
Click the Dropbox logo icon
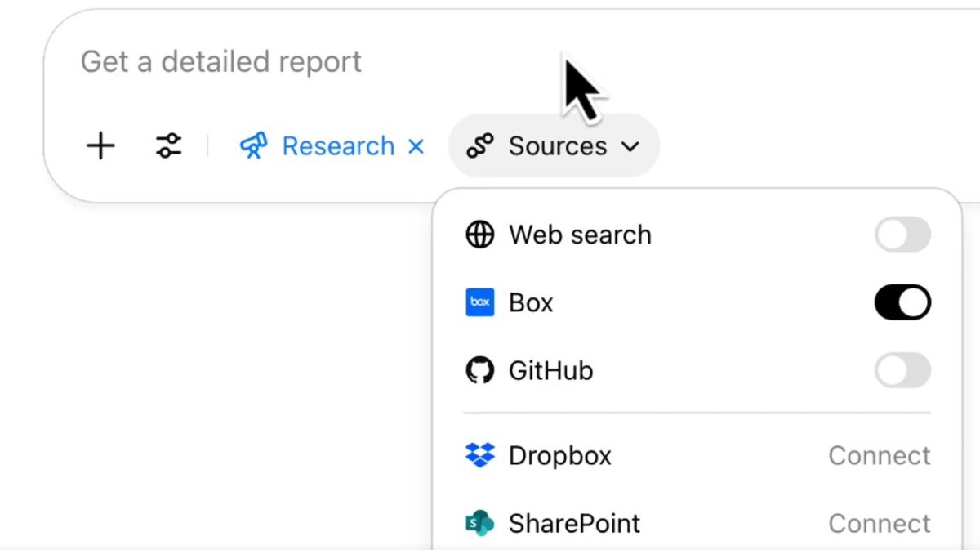(x=480, y=455)
